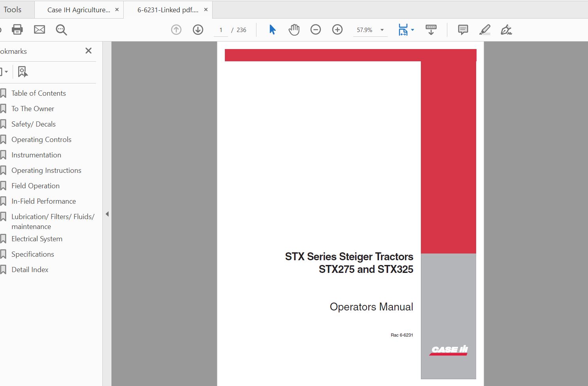
Task: Open Instrumentation bookmark
Action: (x=36, y=155)
